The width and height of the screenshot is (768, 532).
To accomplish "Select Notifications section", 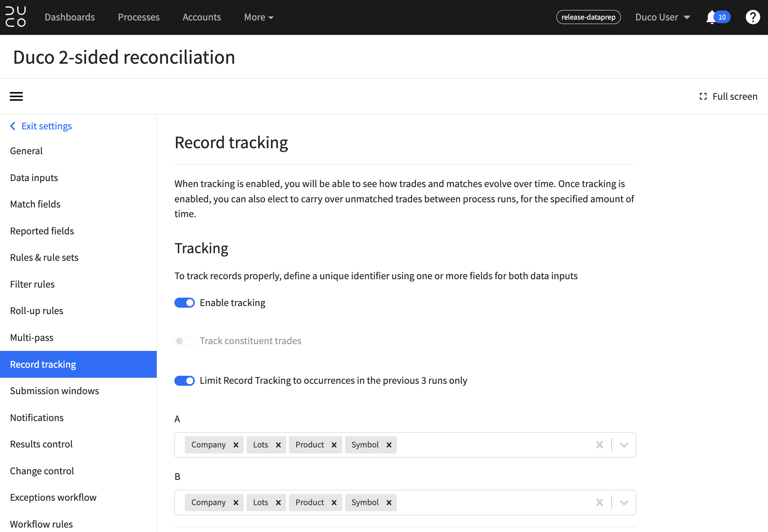I will pyautogui.click(x=78, y=418).
